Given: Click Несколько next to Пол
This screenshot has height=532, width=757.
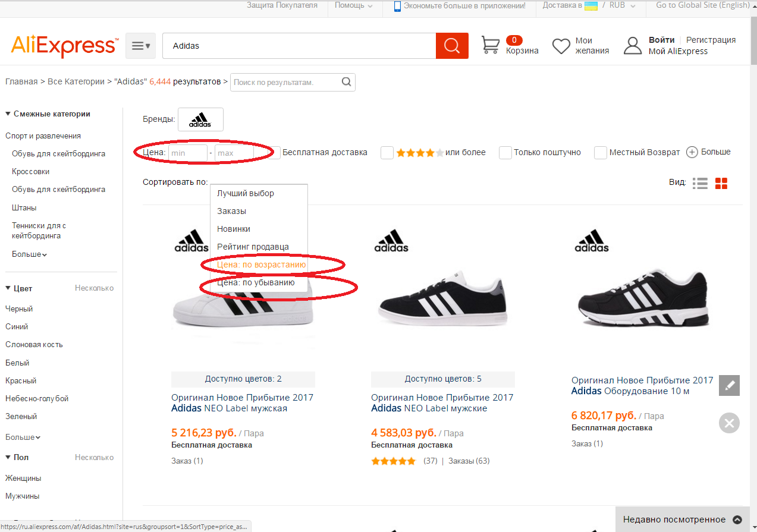Looking at the screenshot, I should (x=94, y=457).
